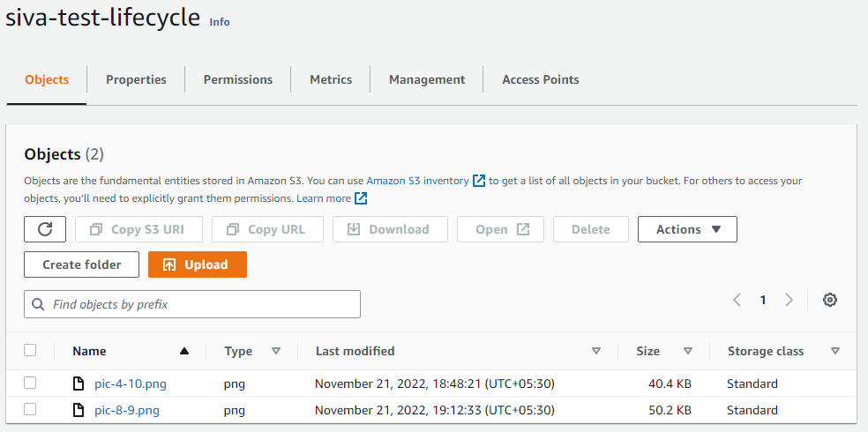Go to next page arrow

point(789,300)
